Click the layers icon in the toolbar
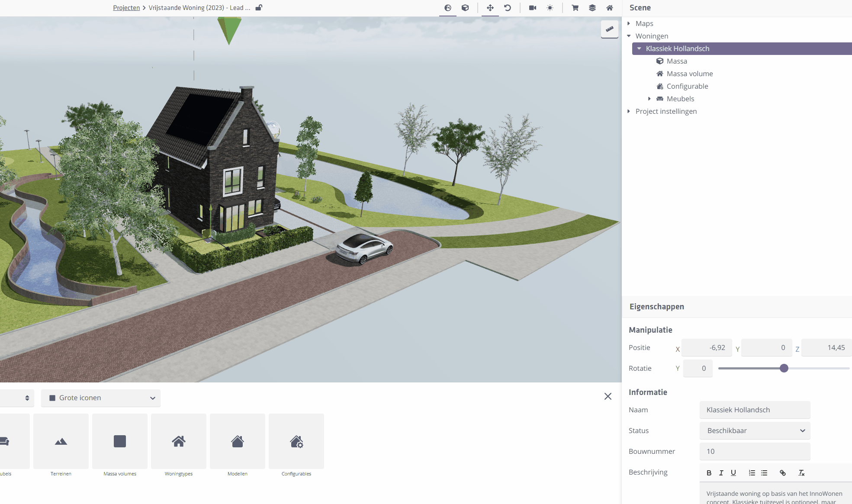Viewport: 852px width, 504px height. (x=592, y=7)
